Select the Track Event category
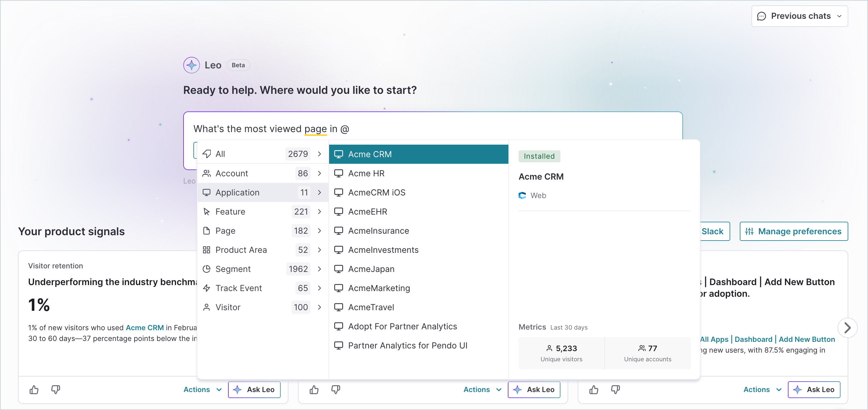Image resolution: width=868 pixels, height=410 pixels. point(262,288)
